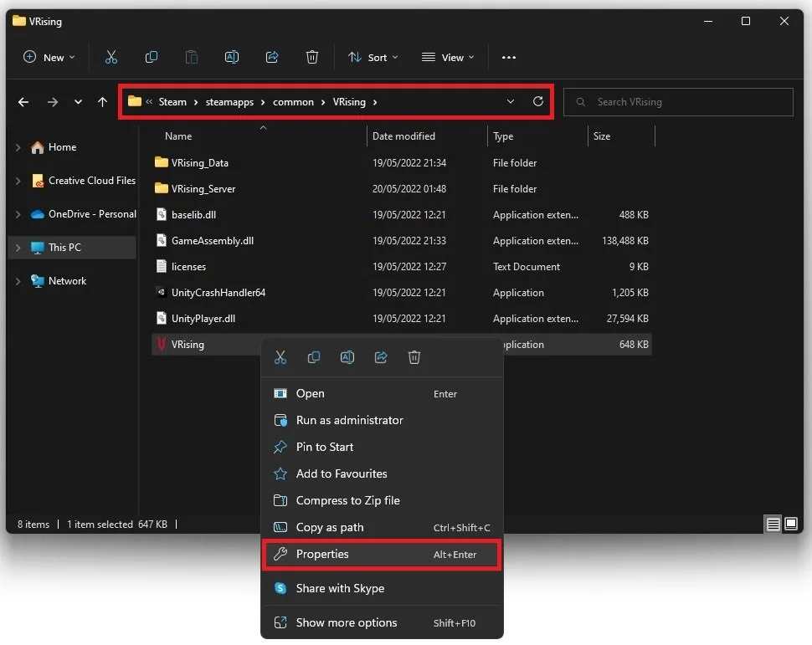812x645 pixels.
Task: Click the Delete trash icon in the toolbar
Action: pyautogui.click(x=311, y=57)
